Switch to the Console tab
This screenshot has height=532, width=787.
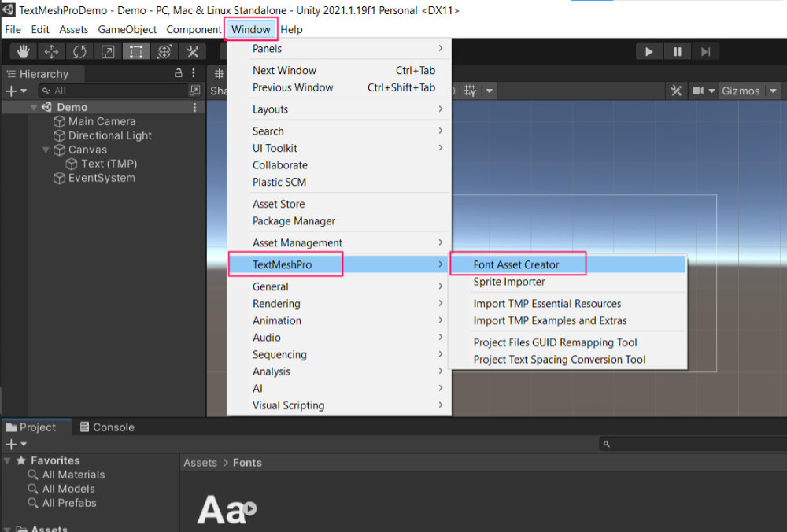(107, 427)
